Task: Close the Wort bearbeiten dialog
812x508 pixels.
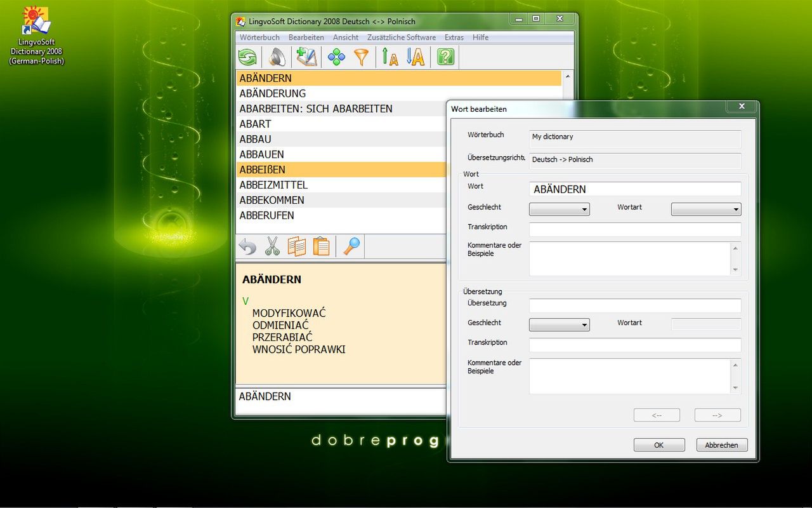Action: [x=741, y=106]
